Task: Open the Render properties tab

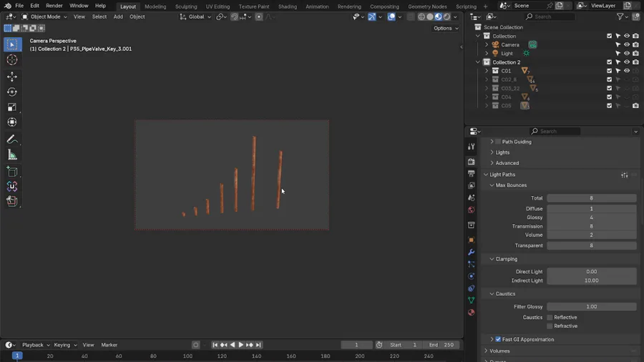Action: click(471, 162)
